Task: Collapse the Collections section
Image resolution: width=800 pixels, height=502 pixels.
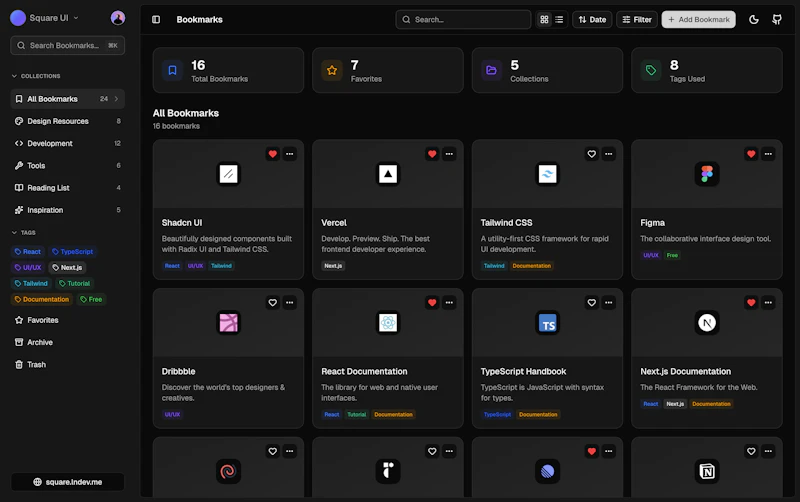Action: (x=36, y=76)
